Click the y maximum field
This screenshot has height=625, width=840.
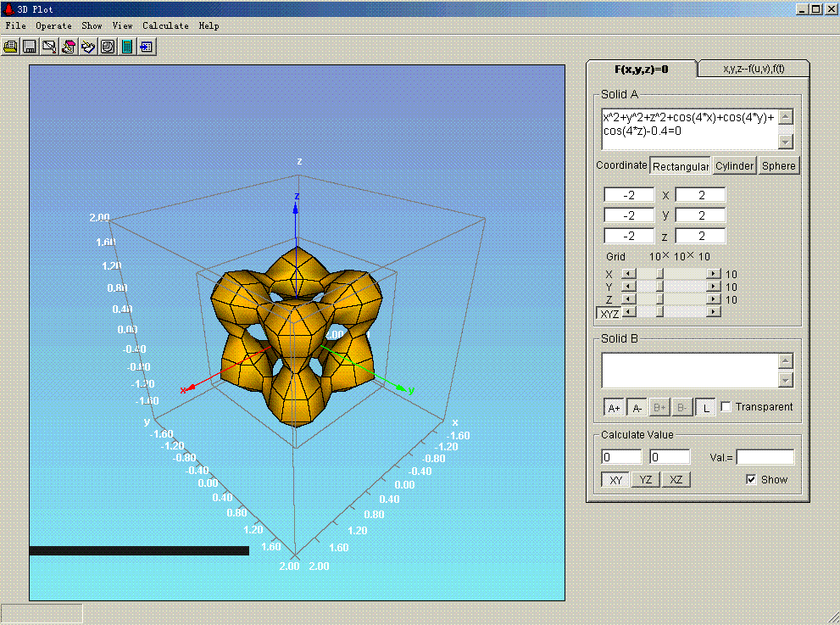(700, 215)
